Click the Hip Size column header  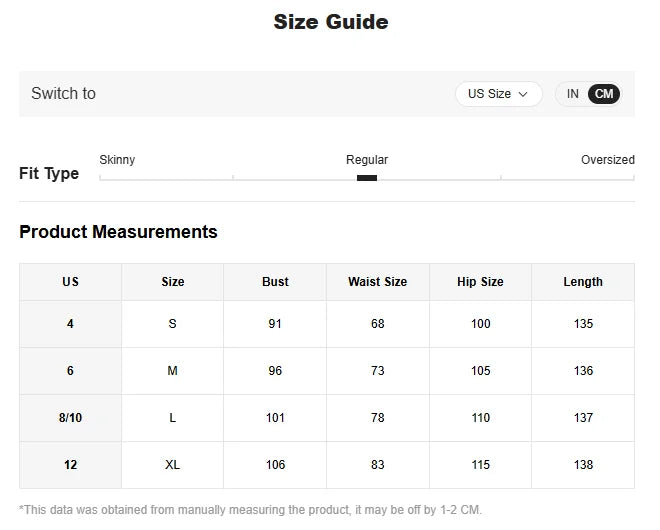pos(480,282)
